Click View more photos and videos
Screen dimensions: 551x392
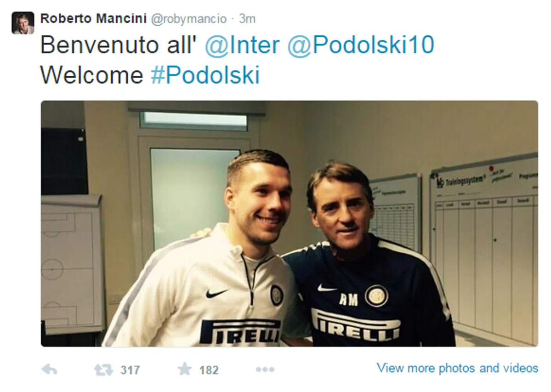(457, 368)
